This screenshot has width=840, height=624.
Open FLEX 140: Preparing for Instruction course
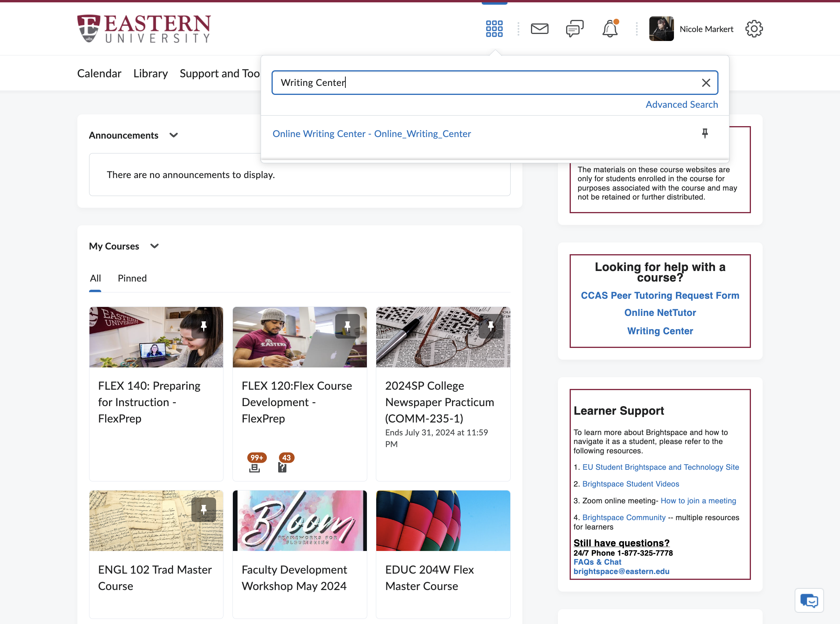coord(149,402)
